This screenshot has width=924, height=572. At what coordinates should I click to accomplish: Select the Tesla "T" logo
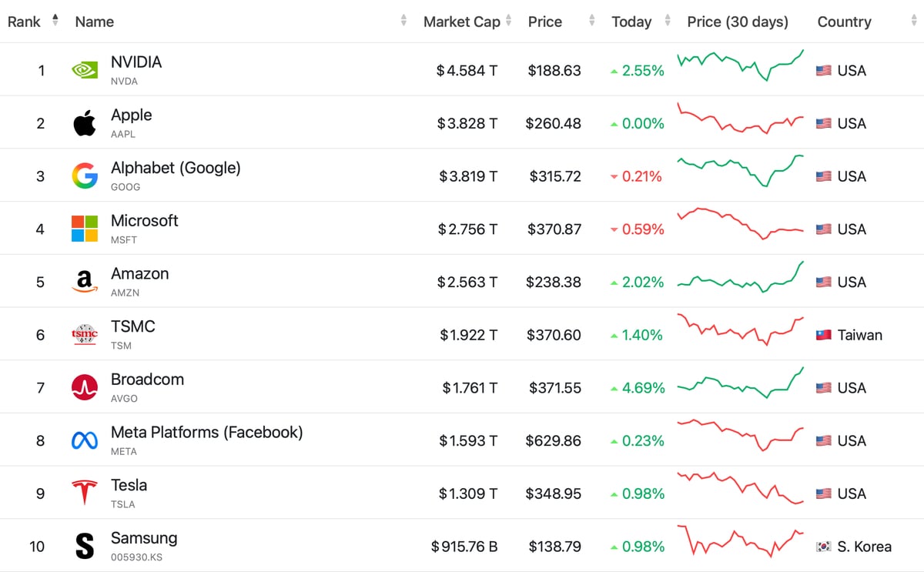[83, 493]
